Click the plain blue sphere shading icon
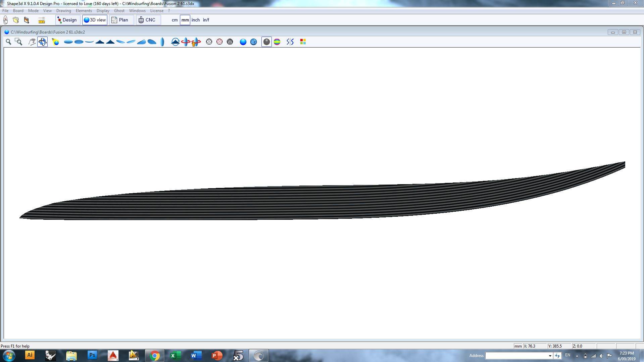The height and width of the screenshot is (362, 644). 243,42
